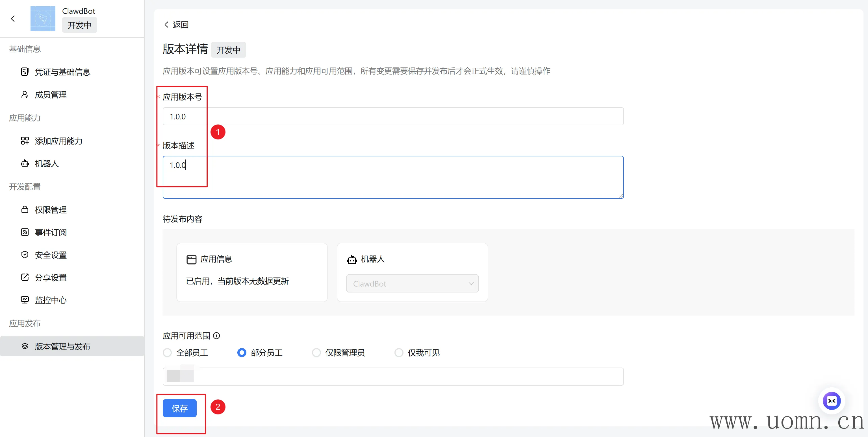Select the 仅我可见 radio option
This screenshot has width=868, height=437.
(x=399, y=353)
